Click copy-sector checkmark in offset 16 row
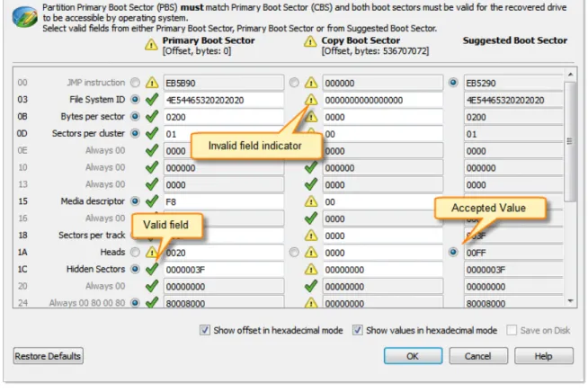This screenshot has width=588, height=392. tap(311, 218)
